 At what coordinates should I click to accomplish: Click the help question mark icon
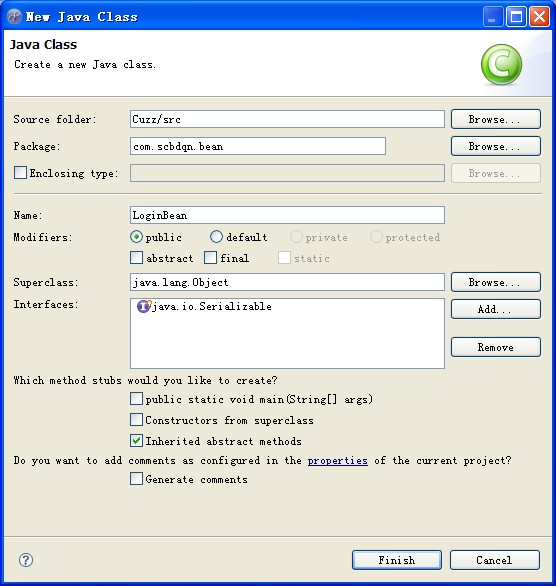26,560
